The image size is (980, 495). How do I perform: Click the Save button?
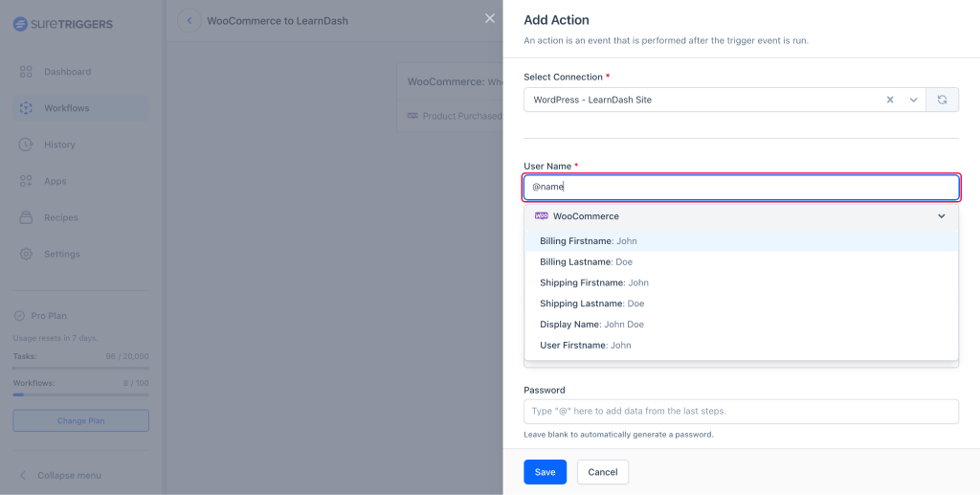(x=545, y=472)
